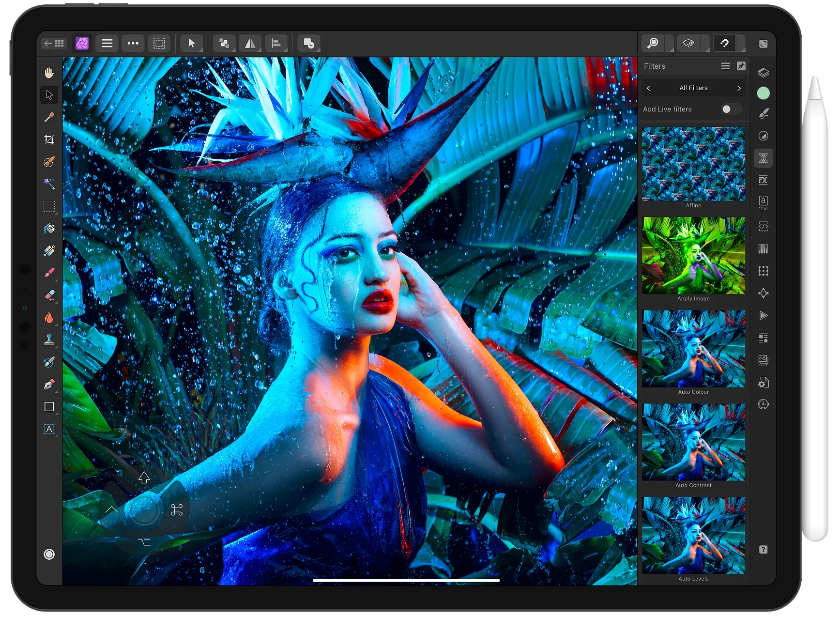This screenshot has width=840, height=617.
Task: Toggle the pin icon in Filters panel
Action: point(741,66)
